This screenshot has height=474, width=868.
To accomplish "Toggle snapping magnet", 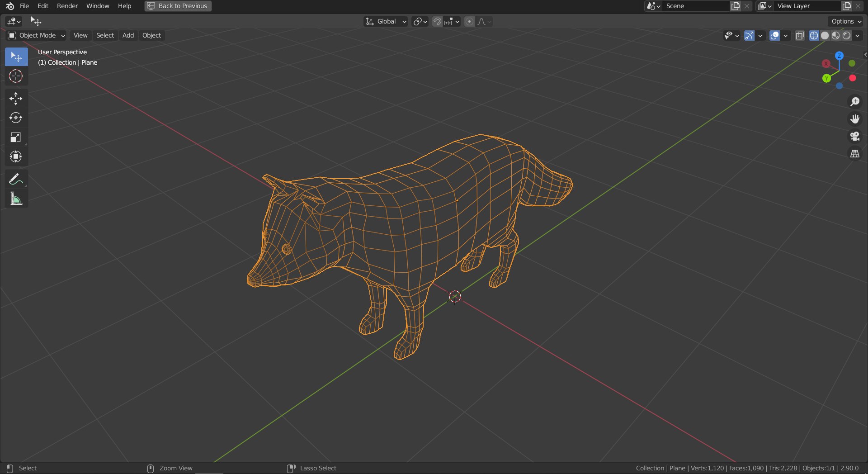I will coord(437,21).
